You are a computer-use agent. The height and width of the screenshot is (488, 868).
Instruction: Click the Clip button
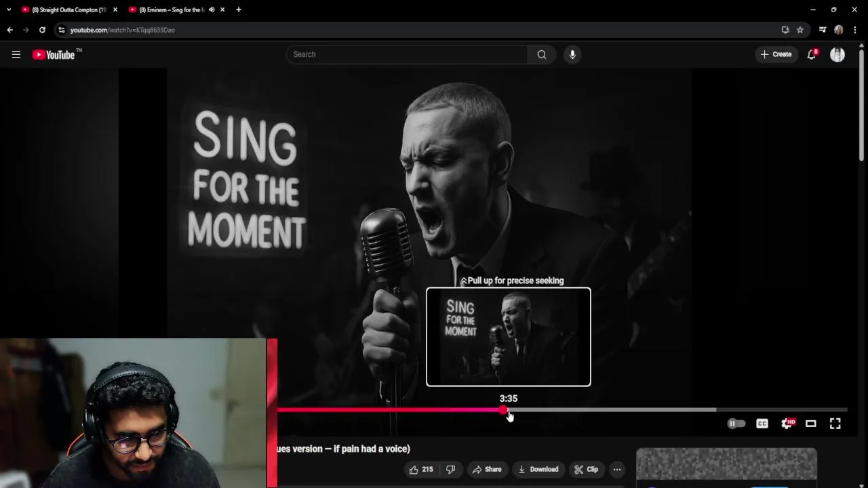586,469
